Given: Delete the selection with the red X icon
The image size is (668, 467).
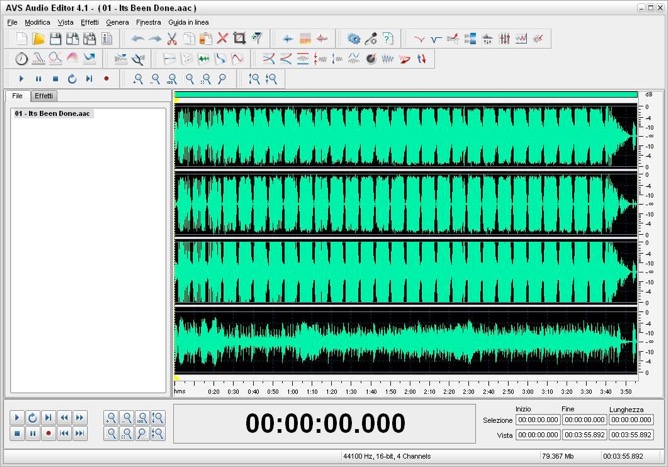Looking at the screenshot, I should click(222, 39).
